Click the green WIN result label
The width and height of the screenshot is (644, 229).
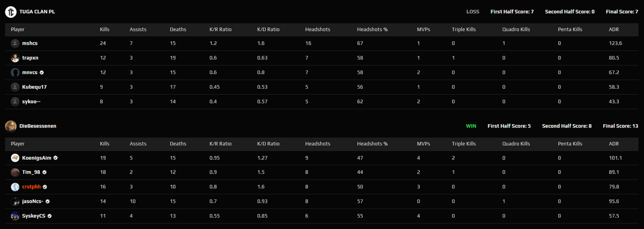click(471, 126)
